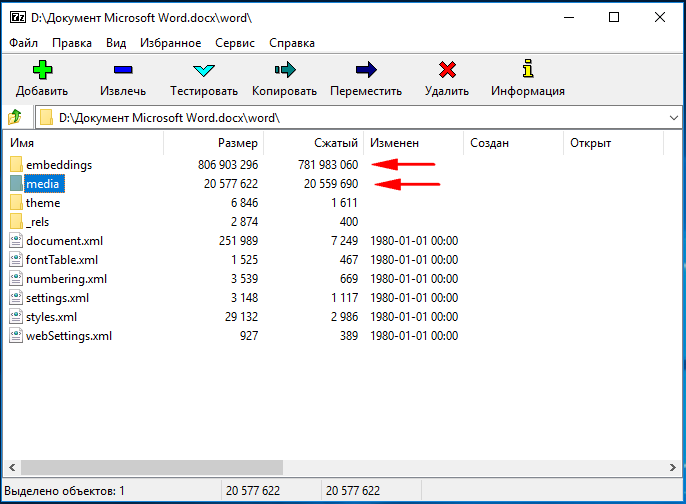Open the Избранное menu
Screen dimensions: 686x504
170,43
